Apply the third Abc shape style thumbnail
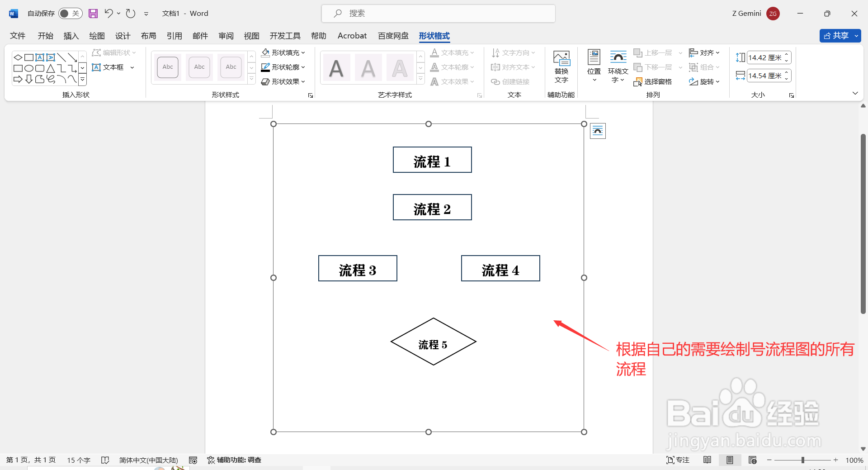 [231, 67]
